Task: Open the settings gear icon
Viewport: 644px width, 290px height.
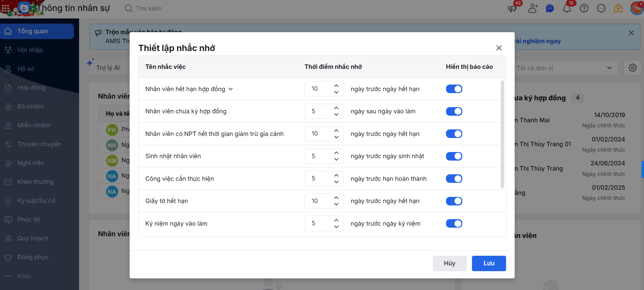Action: pyautogui.click(x=632, y=68)
